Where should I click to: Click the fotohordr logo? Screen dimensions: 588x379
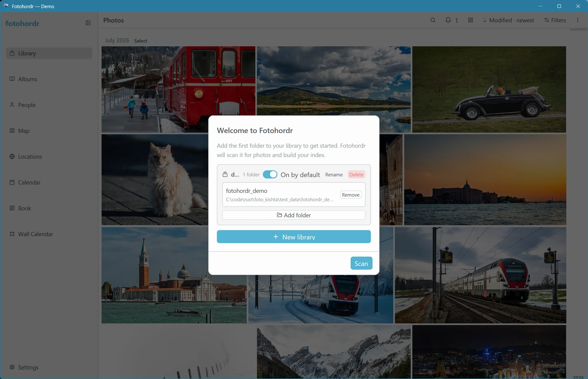point(22,23)
